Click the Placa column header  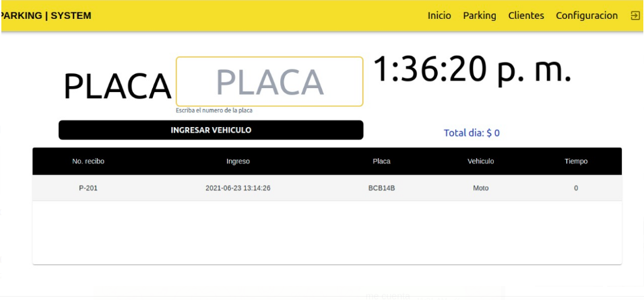381,161
